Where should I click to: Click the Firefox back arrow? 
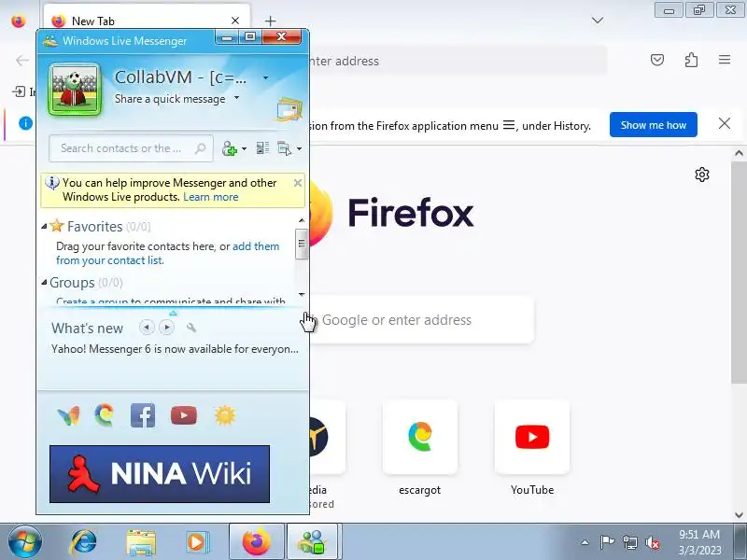click(x=21, y=61)
